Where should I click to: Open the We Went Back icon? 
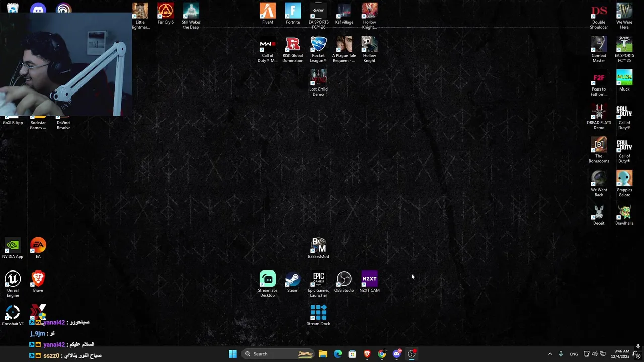pos(599,184)
